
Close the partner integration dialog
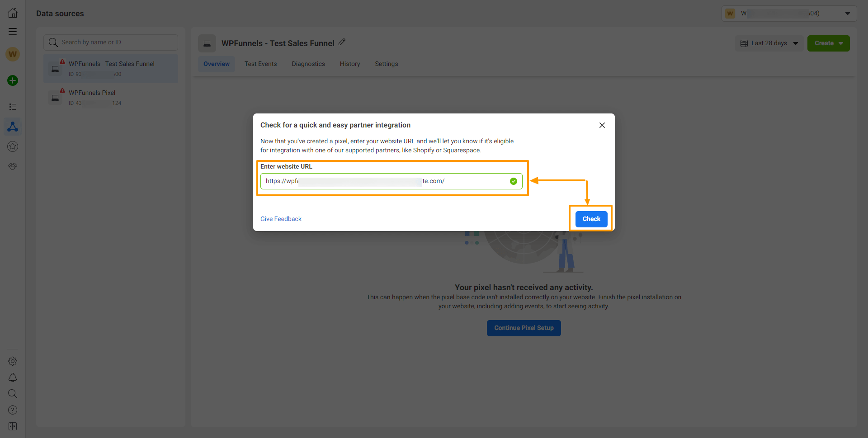[x=602, y=125]
